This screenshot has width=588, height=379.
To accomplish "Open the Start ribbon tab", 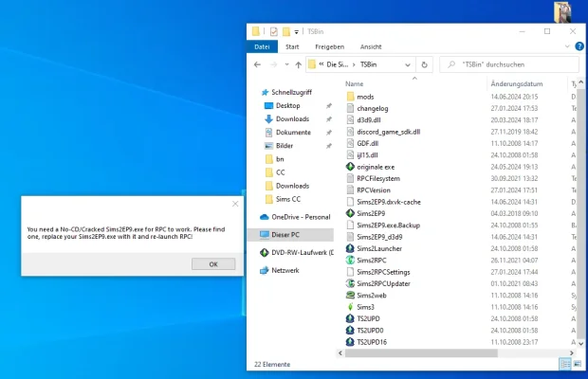I will click(x=292, y=46).
